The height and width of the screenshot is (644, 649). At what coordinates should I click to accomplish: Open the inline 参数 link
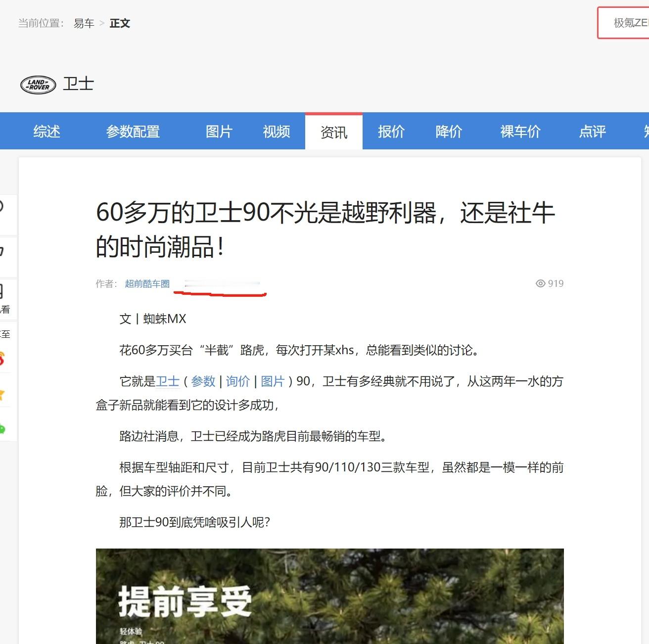coord(203,381)
